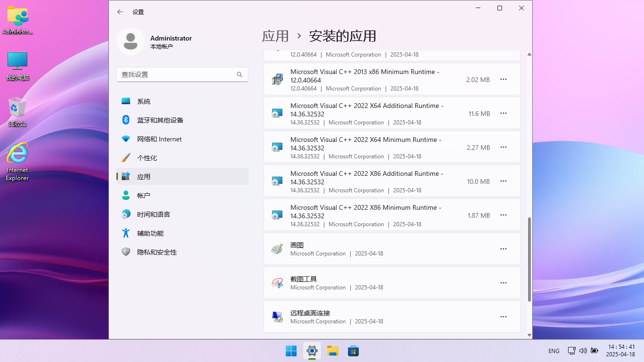This screenshot has height=362, width=644.
Task: Select the Administrator folder desktop icon
Action: click(17, 20)
